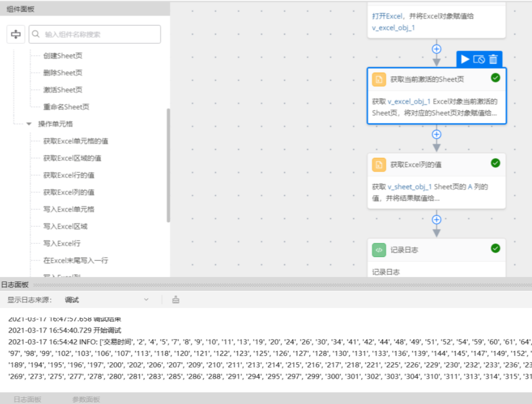Click the component panel vertical scrollbar
The image size is (532, 404).
click(168, 165)
